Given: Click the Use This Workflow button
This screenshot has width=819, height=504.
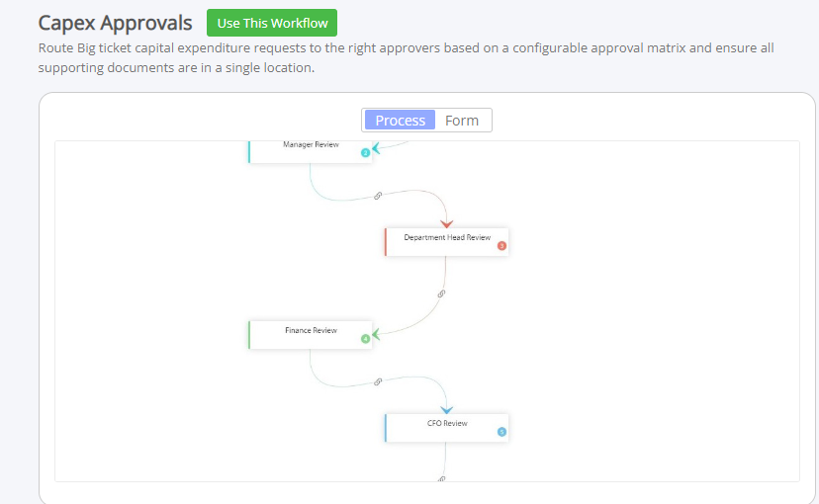Looking at the screenshot, I should coord(272,23).
